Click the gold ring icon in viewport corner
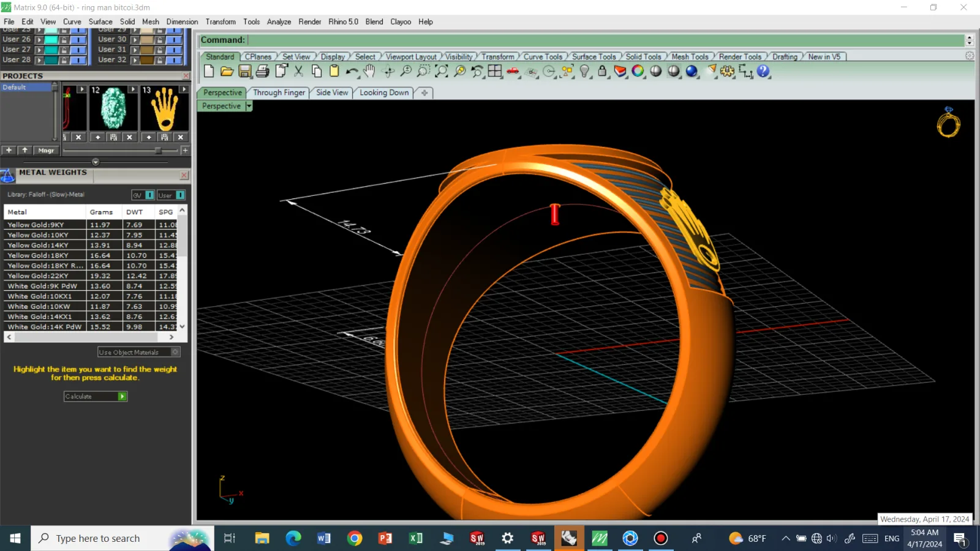The height and width of the screenshot is (551, 980). click(x=948, y=122)
